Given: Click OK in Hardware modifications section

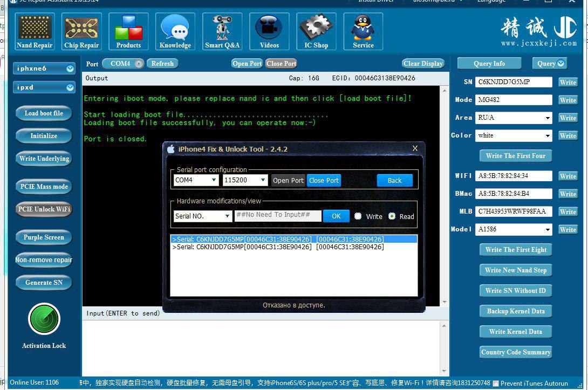Looking at the screenshot, I should pos(336,216).
